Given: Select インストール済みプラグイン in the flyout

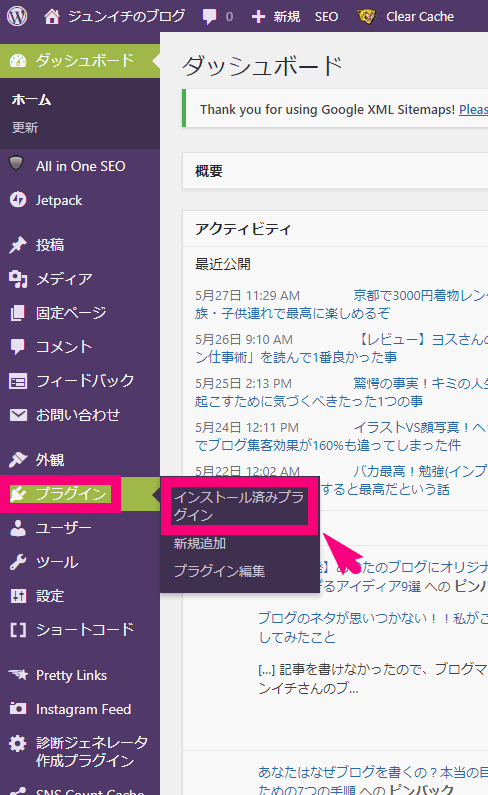Looking at the screenshot, I should point(239,505).
